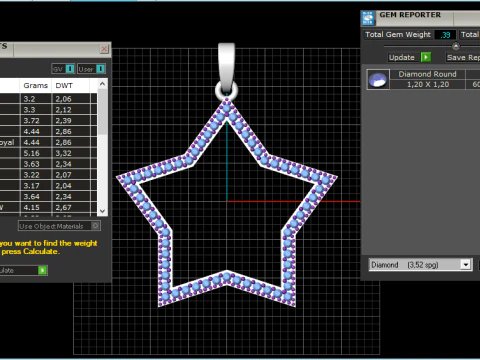The height and width of the screenshot is (360, 480).
Task: Select the 3.3 grams cell
Action: point(36,110)
